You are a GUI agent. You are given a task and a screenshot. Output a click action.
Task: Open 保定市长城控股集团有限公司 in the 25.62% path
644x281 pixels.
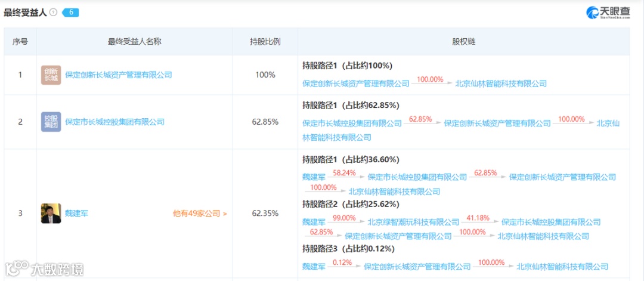pos(551,223)
